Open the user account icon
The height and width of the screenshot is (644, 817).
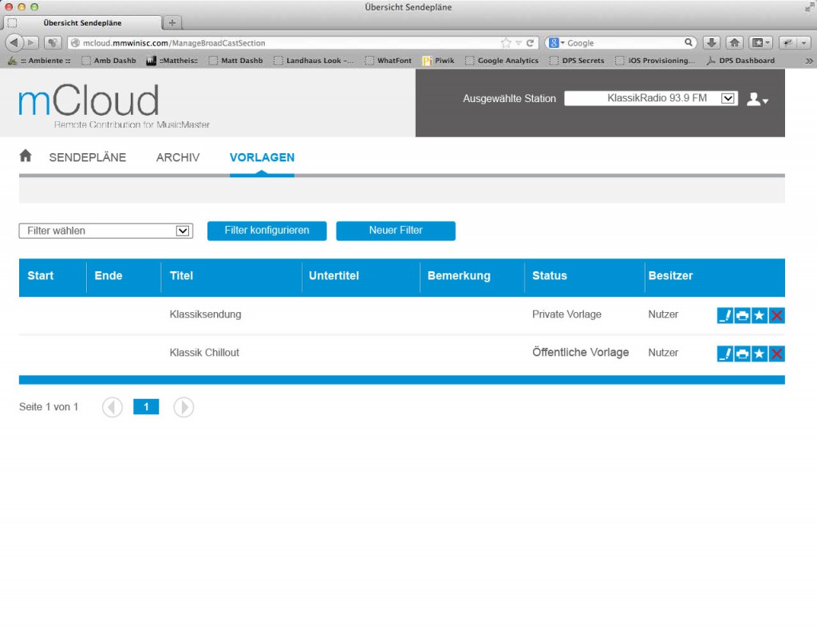pyautogui.click(x=755, y=99)
